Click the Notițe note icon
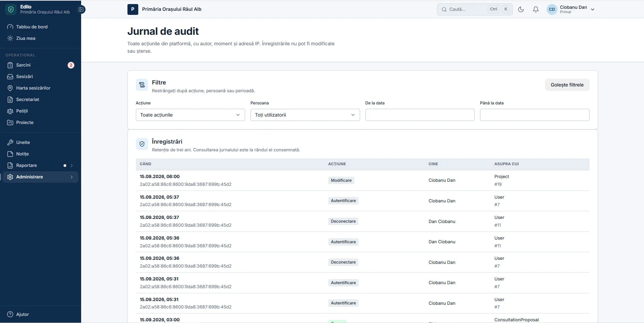644x323 pixels. coord(10,154)
